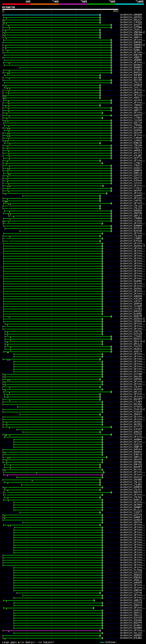Select the UniRef100_B9MWR8 entry

pos(131,226)
